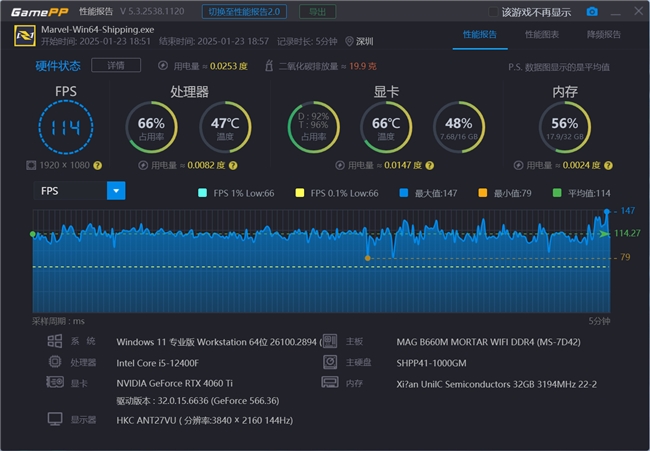
Task: Click the driver version 32.0.15.6636 text
Action: 198,401
